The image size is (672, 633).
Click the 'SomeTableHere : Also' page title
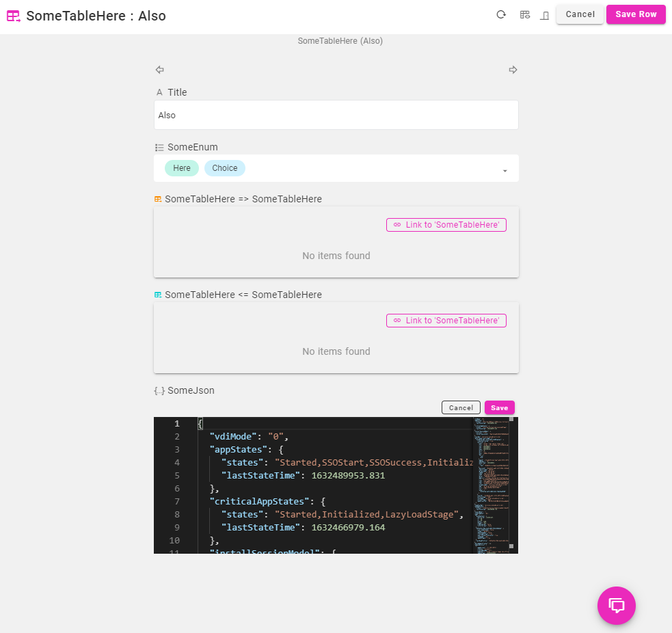pos(96,16)
